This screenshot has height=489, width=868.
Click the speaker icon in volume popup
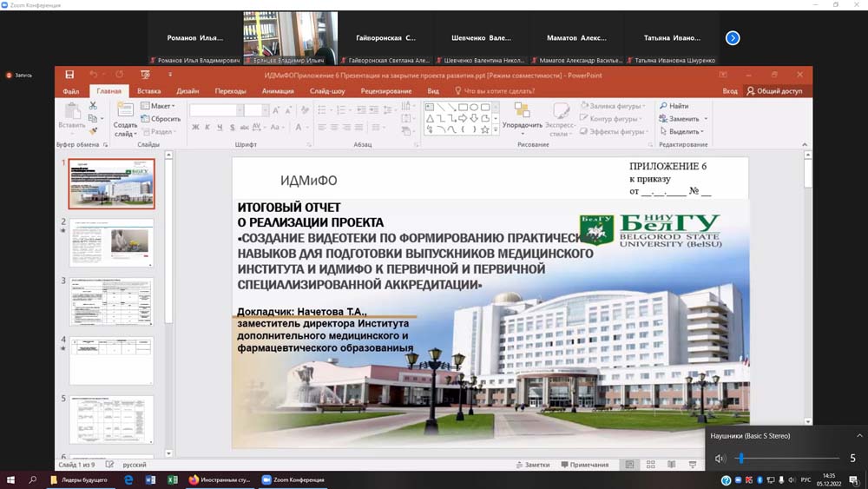click(720, 459)
